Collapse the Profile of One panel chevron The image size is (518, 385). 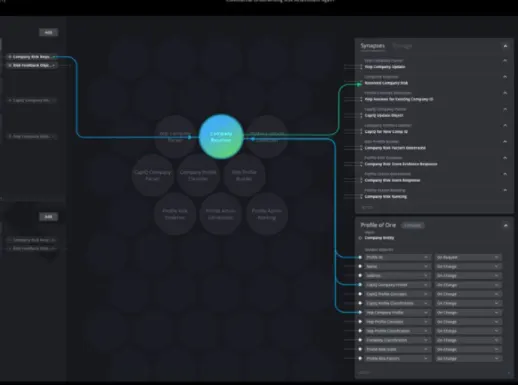(x=505, y=226)
